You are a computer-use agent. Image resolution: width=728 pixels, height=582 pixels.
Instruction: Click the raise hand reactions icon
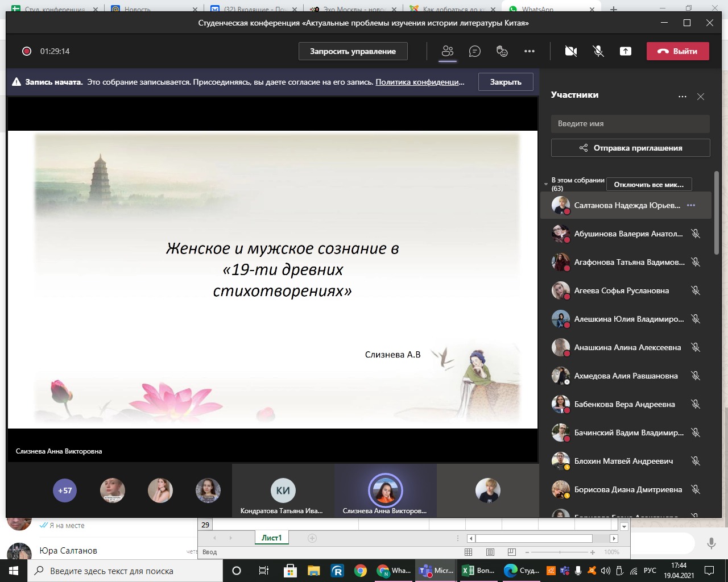[502, 51]
